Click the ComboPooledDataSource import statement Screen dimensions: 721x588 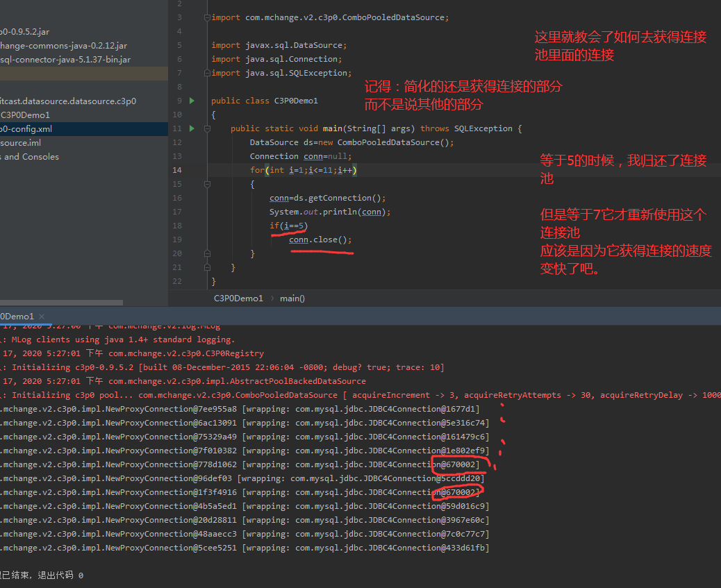tap(330, 17)
